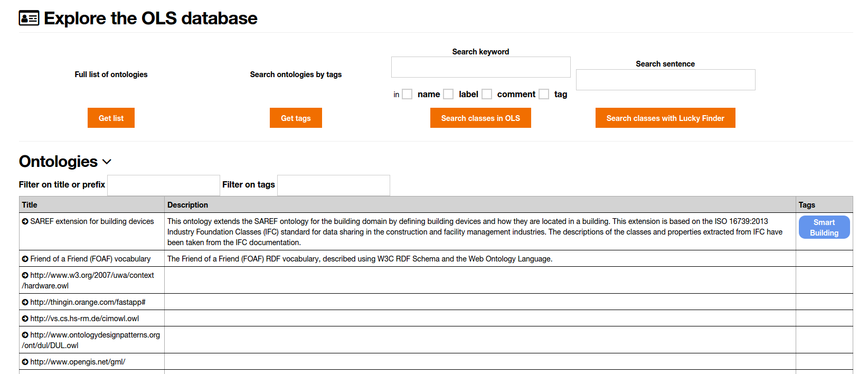The width and height of the screenshot is (868, 374).
Task: Enable the name checkbox for keyword search
Action: coord(407,94)
